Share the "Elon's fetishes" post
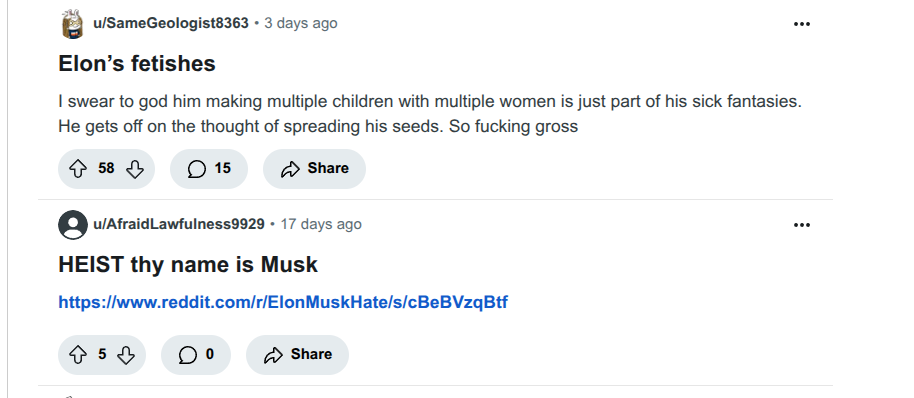914x398 pixels. [x=314, y=169]
